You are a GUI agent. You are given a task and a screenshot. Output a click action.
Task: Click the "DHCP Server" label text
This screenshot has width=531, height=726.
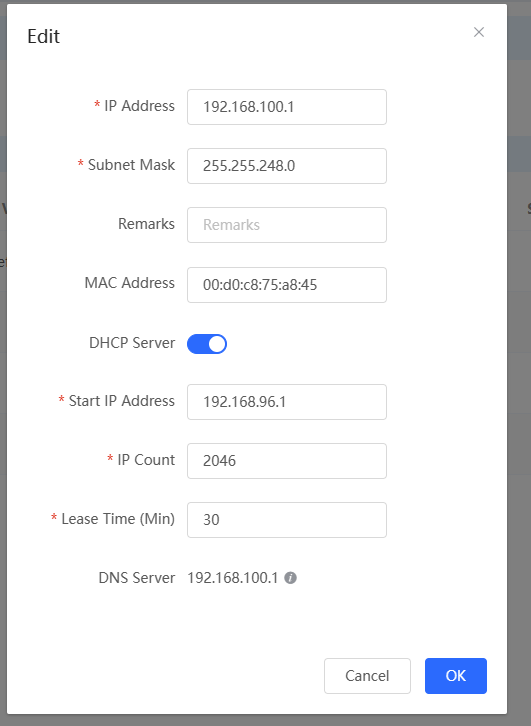point(132,343)
